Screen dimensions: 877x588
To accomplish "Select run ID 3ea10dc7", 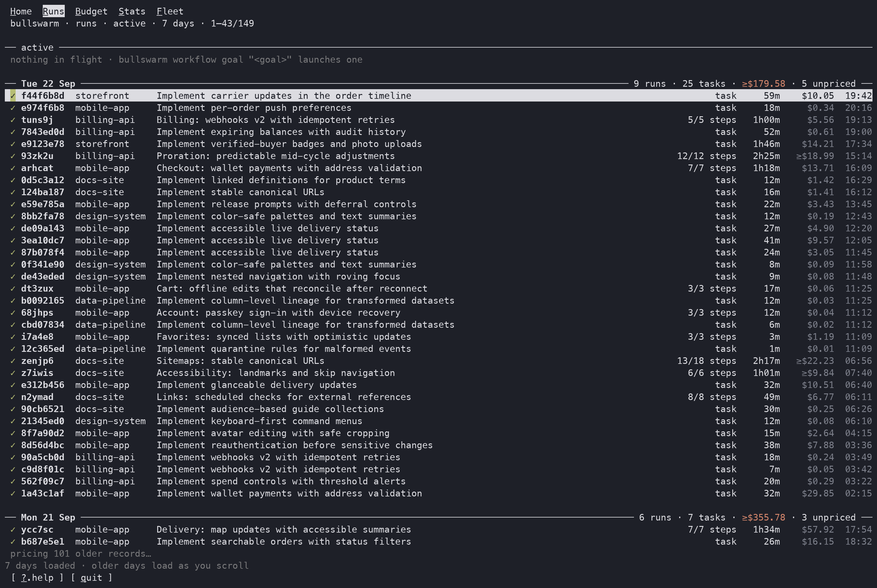I will coord(43,240).
